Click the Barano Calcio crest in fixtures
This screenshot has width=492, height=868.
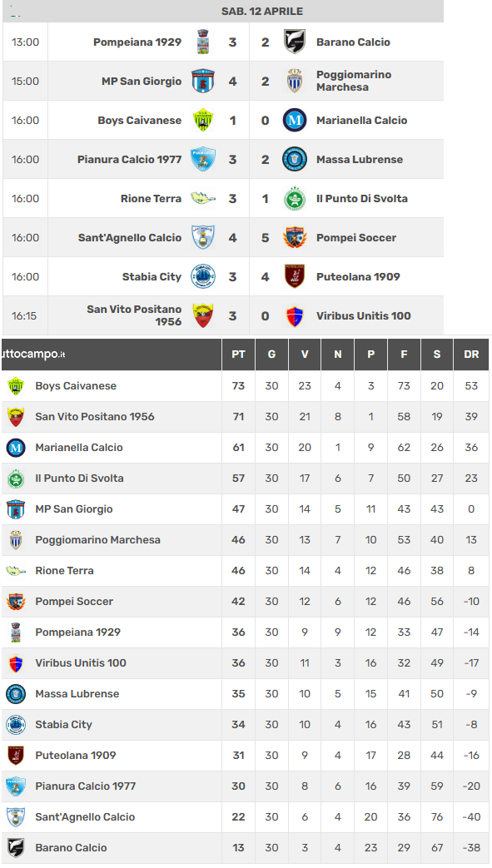point(295,42)
